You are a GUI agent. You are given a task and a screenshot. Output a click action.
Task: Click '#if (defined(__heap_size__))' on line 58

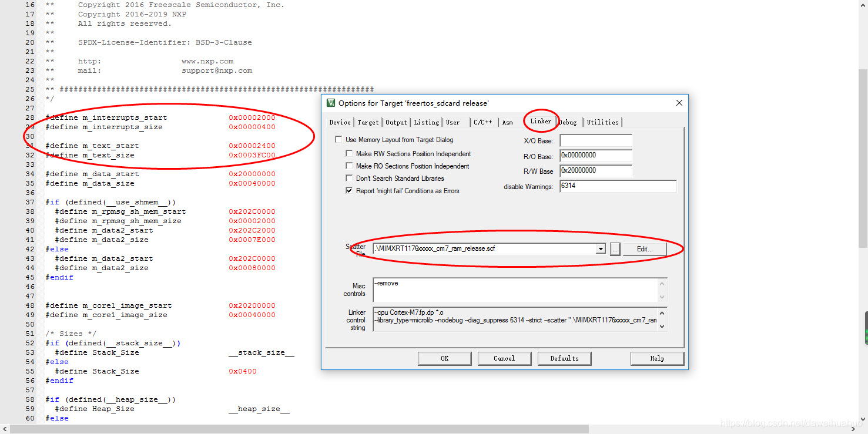click(111, 399)
